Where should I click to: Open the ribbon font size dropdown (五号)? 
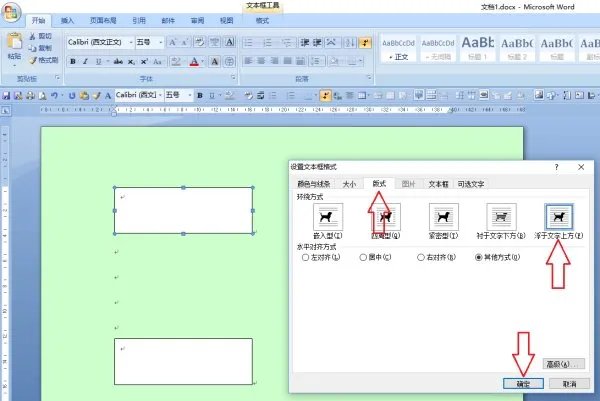click(x=161, y=42)
